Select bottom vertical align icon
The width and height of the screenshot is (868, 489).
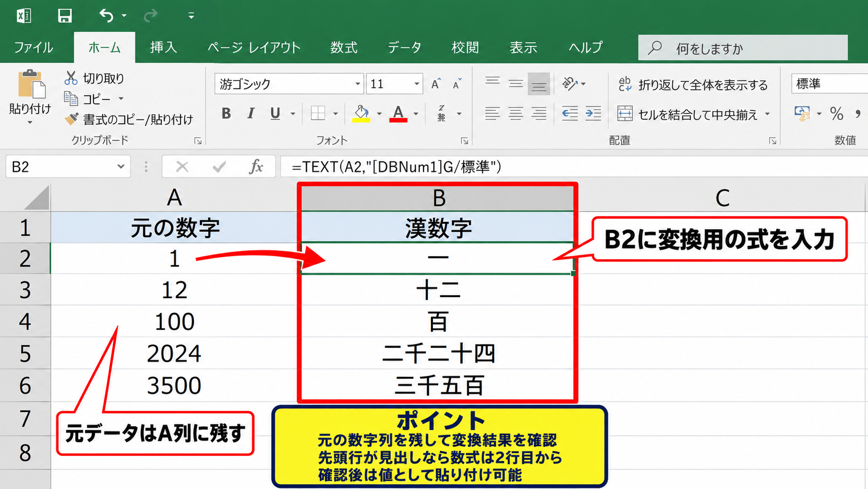[539, 84]
